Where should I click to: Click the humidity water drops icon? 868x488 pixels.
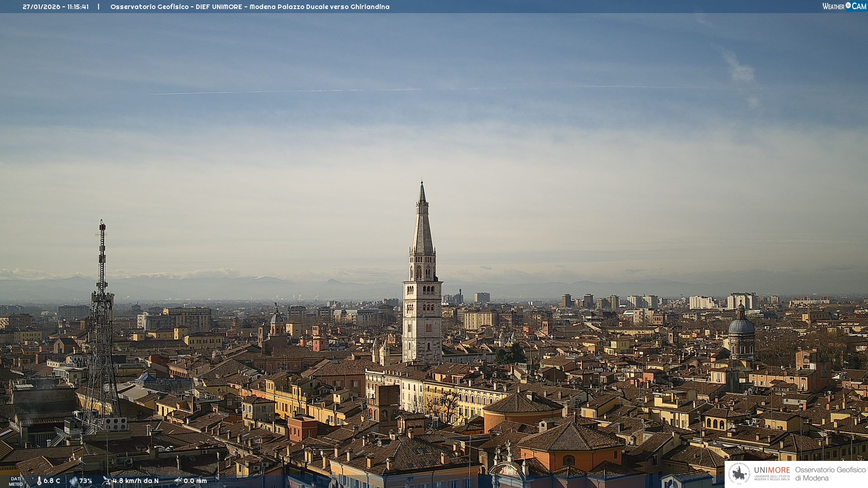click(x=74, y=481)
